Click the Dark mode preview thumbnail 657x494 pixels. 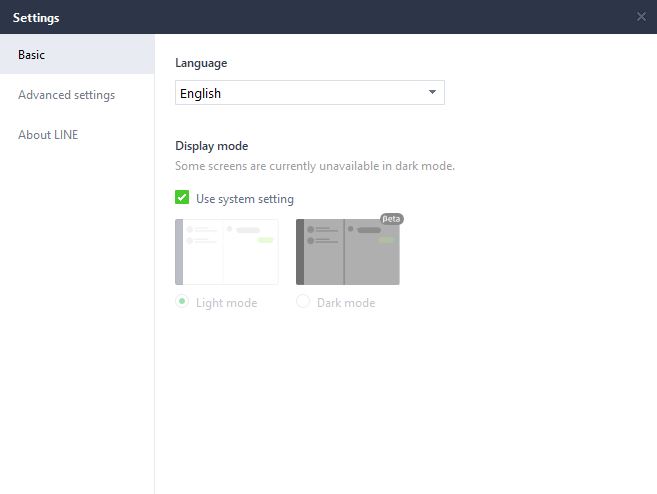[x=348, y=252]
